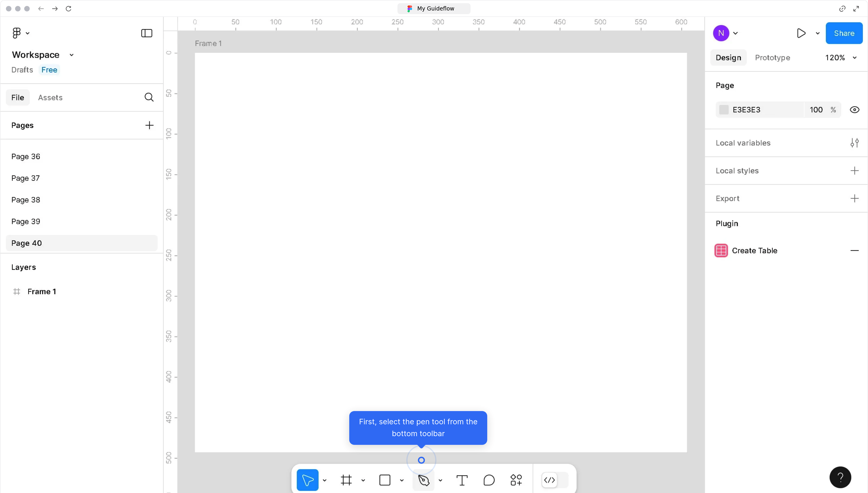Open the Move tool dropdown arrow
Viewport: 868px width, 493px height.
pyautogui.click(x=325, y=480)
